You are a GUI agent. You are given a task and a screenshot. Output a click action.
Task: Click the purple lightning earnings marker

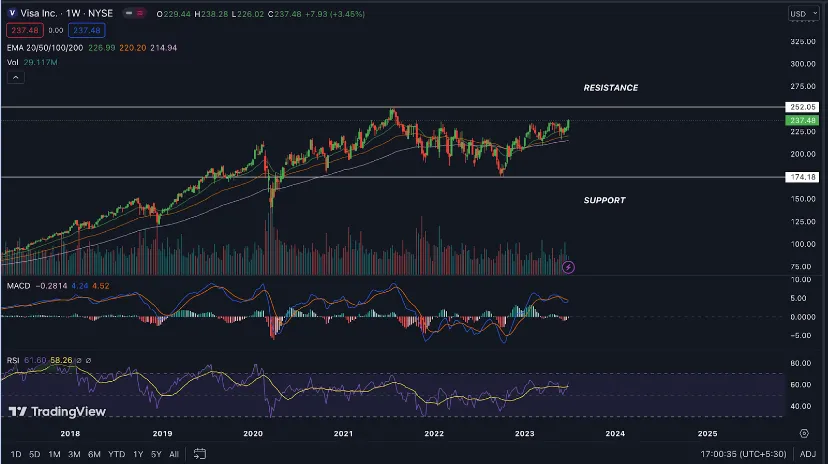[568, 267]
